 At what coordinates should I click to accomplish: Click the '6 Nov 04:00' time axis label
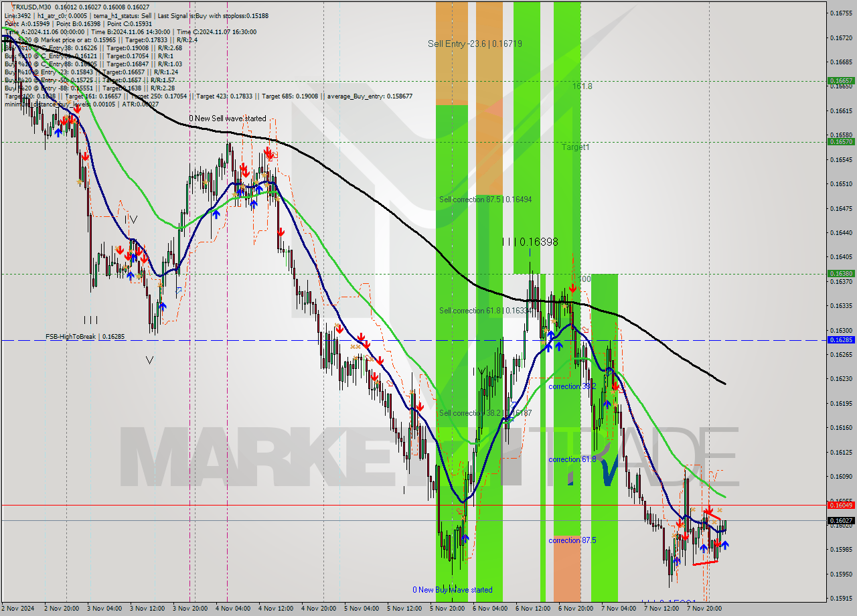click(489, 609)
